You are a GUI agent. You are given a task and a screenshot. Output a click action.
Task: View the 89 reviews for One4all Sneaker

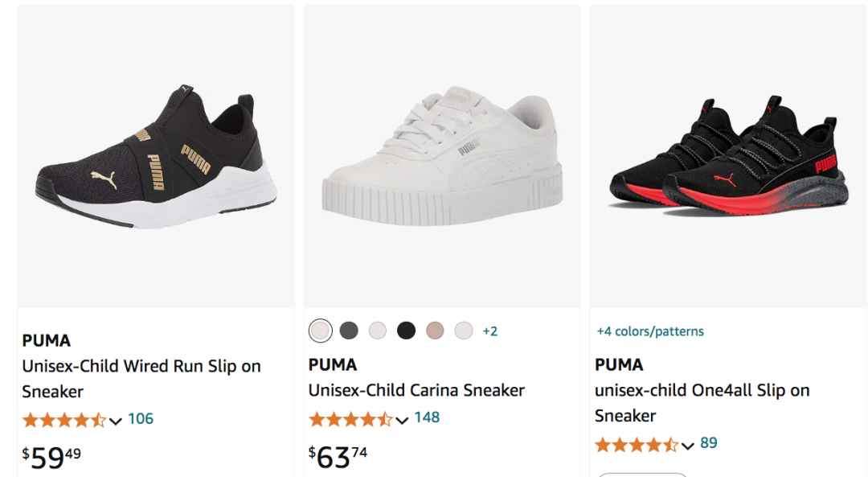[x=709, y=443]
